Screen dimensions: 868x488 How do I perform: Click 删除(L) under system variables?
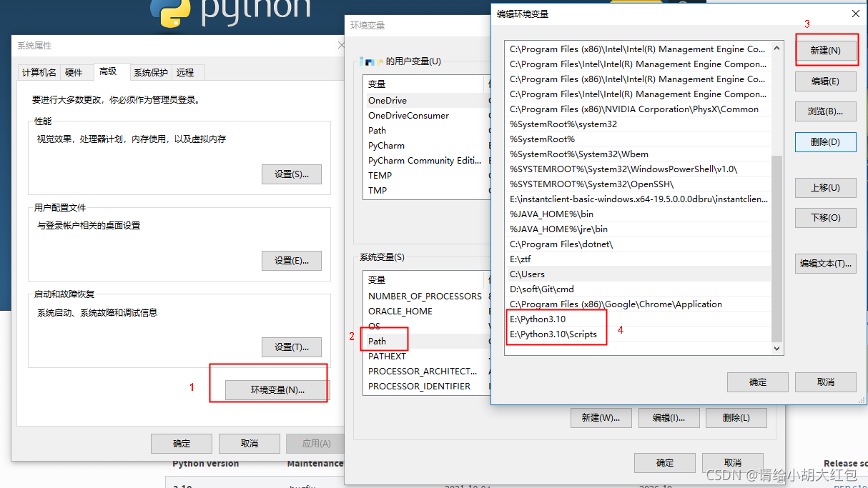(x=736, y=418)
